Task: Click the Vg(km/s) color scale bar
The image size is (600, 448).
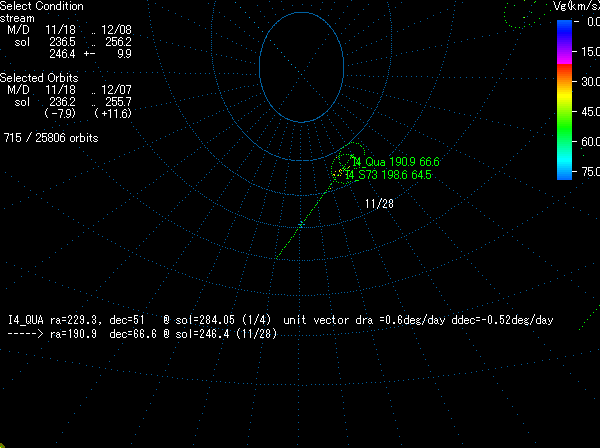Action: click(564, 100)
